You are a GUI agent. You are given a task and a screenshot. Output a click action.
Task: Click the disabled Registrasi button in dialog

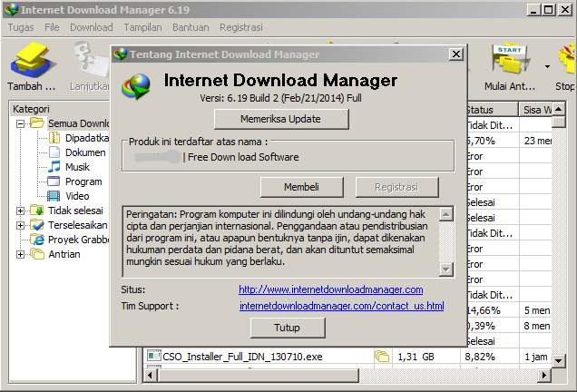click(396, 187)
